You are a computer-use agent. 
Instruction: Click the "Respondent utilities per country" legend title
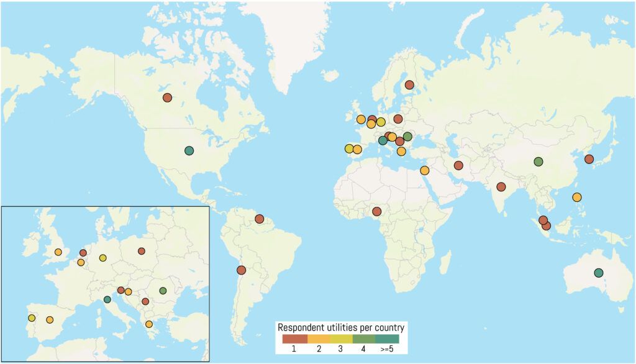tap(341, 327)
